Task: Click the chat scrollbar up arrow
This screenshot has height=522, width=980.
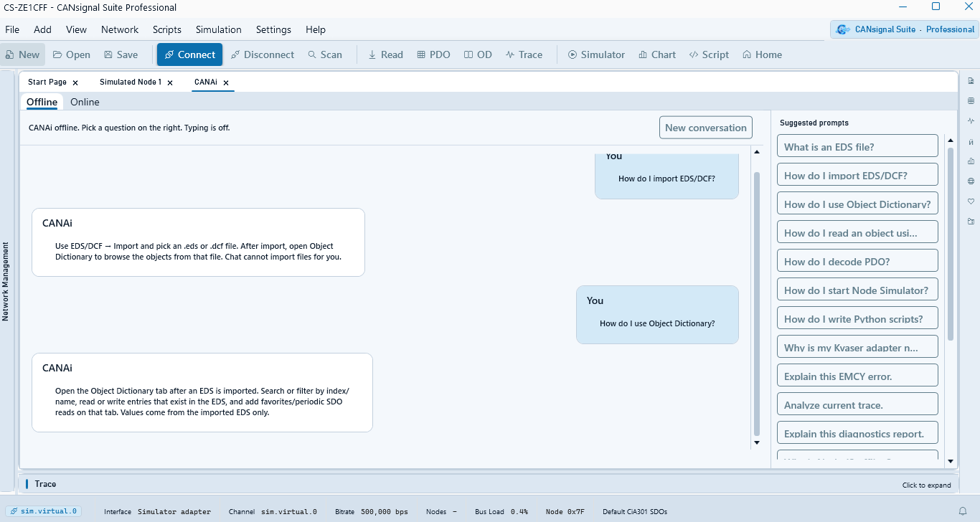Action: coord(756,151)
